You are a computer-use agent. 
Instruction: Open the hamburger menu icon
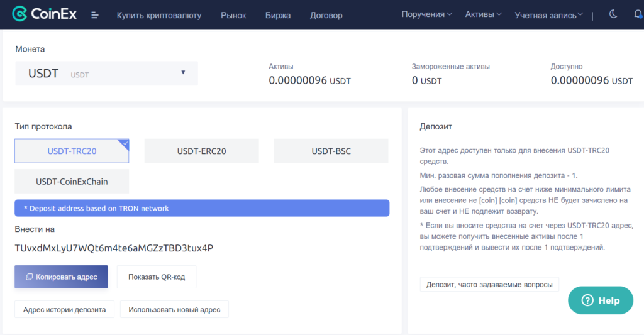click(x=95, y=15)
